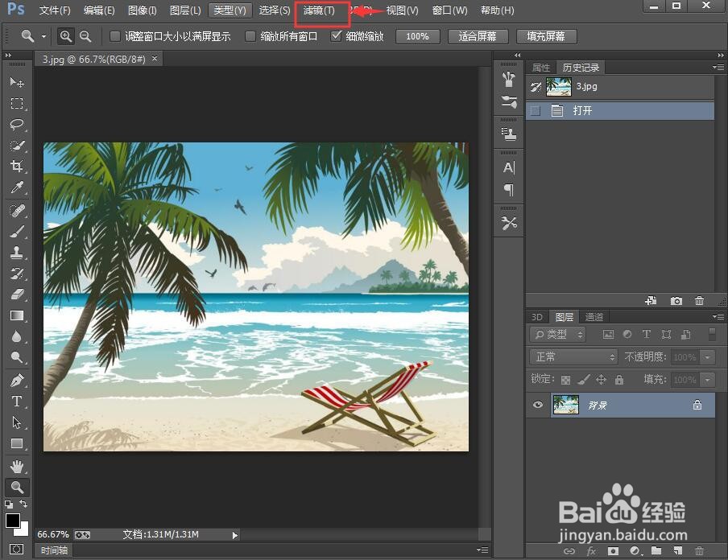Click 填充屏幕 button
The height and width of the screenshot is (560, 728).
[x=546, y=36]
